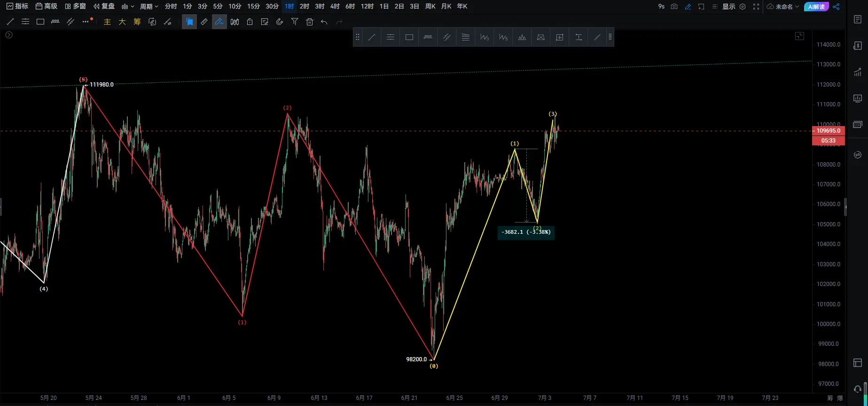Open more drawing tools (three dots)

(x=86, y=22)
